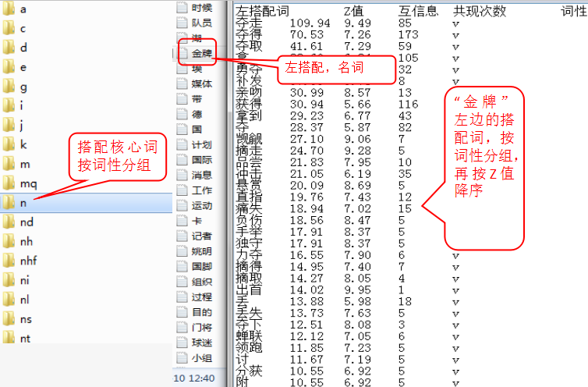The width and height of the screenshot is (588, 387).
Task: Click the word 领跑 in the text pane
Action: [x=249, y=347]
